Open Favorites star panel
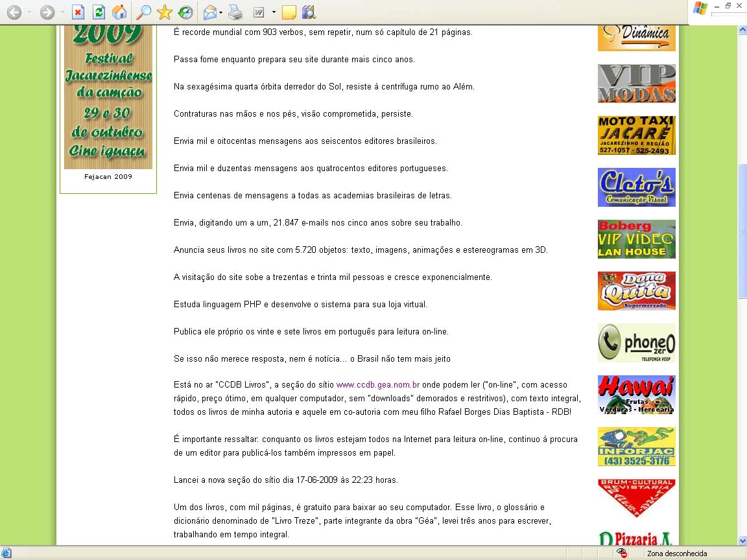Viewport: 747px width, 560px height. [x=165, y=12]
